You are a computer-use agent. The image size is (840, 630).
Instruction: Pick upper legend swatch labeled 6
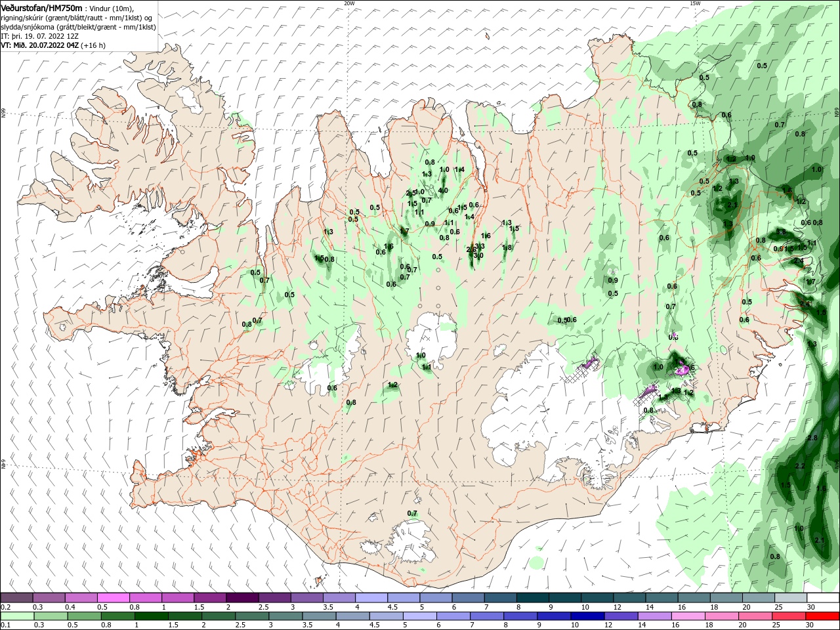(x=469, y=597)
